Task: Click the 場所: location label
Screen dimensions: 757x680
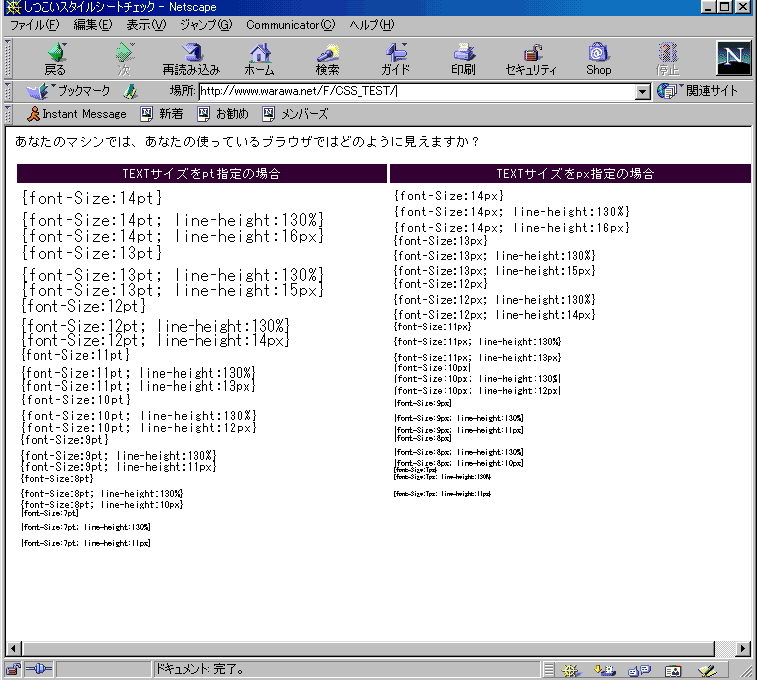Action: coord(182,91)
